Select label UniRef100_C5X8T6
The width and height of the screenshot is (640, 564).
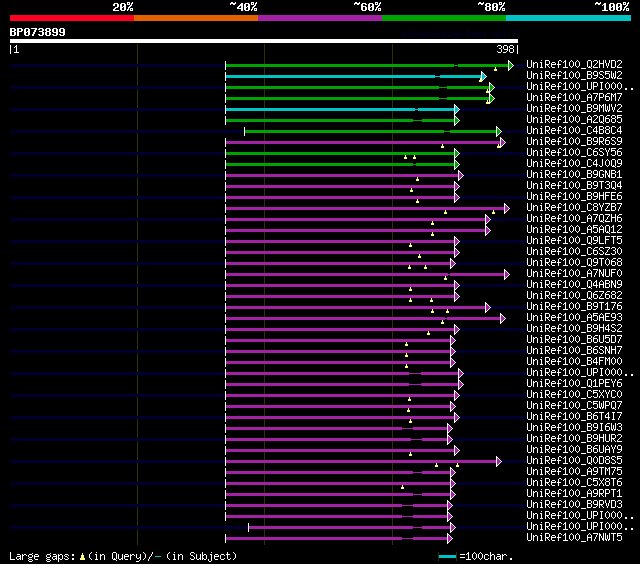coord(574,483)
